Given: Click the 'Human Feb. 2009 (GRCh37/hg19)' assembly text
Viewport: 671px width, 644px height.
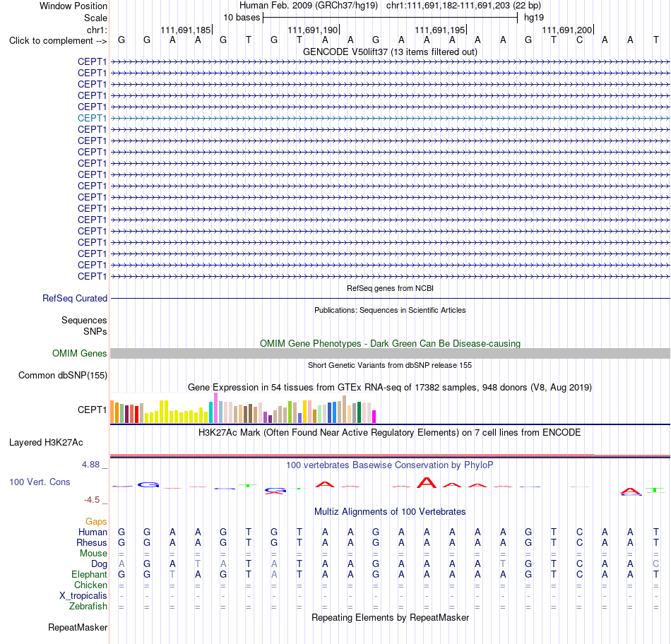Looking at the screenshot, I should click(x=309, y=6).
